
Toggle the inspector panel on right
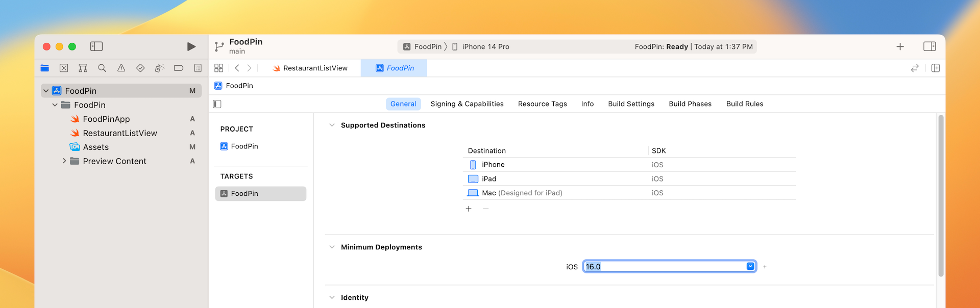pos(929,46)
